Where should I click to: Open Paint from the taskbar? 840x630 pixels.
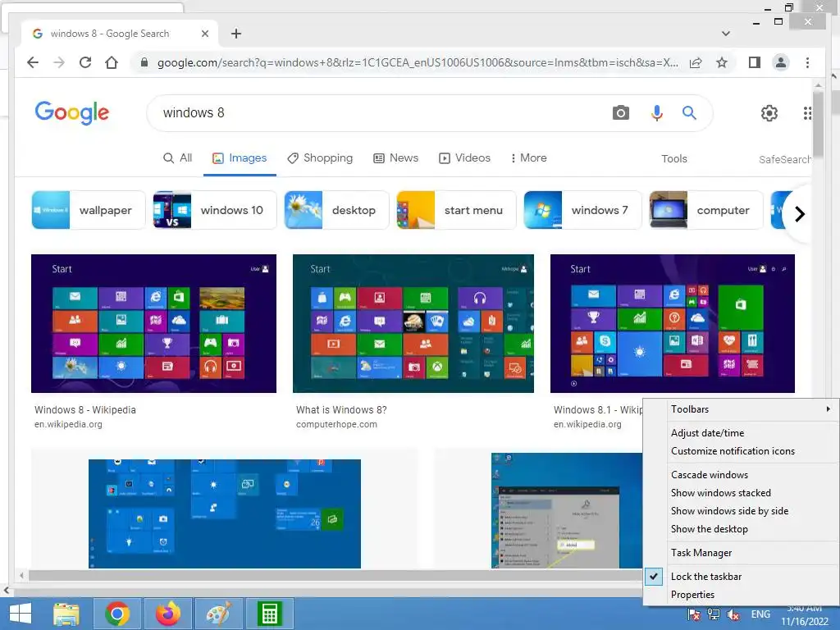click(x=218, y=614)
